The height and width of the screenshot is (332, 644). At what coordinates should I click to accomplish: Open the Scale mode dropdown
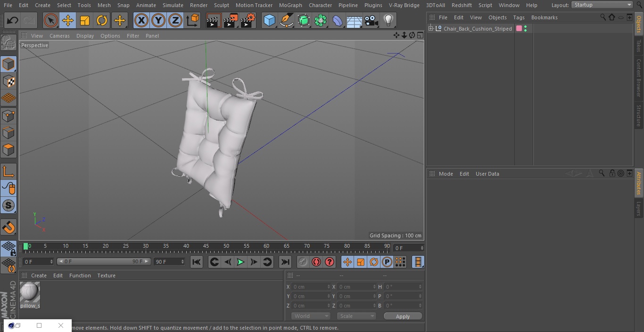pyautogui.click(x=356, y=316)
